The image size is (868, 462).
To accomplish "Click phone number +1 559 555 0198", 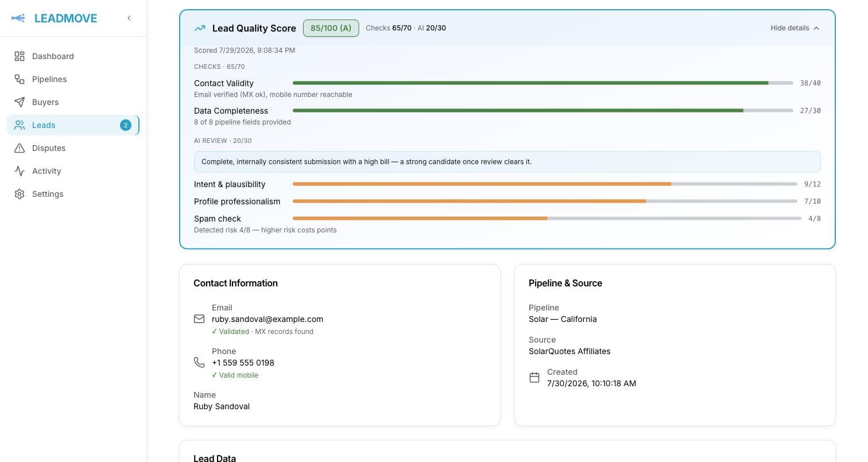I will click(243, 363).
